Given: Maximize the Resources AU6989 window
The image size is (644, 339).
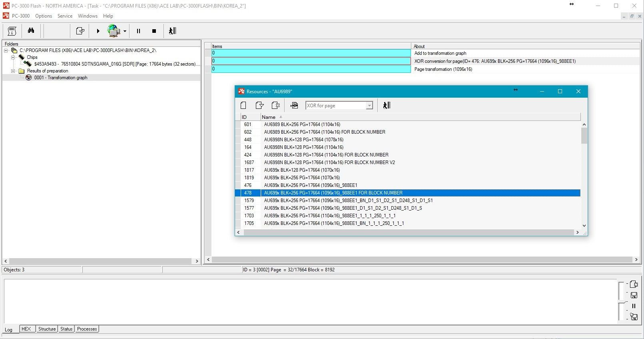Looking at the screenshot, I should (x=560, y=91).
